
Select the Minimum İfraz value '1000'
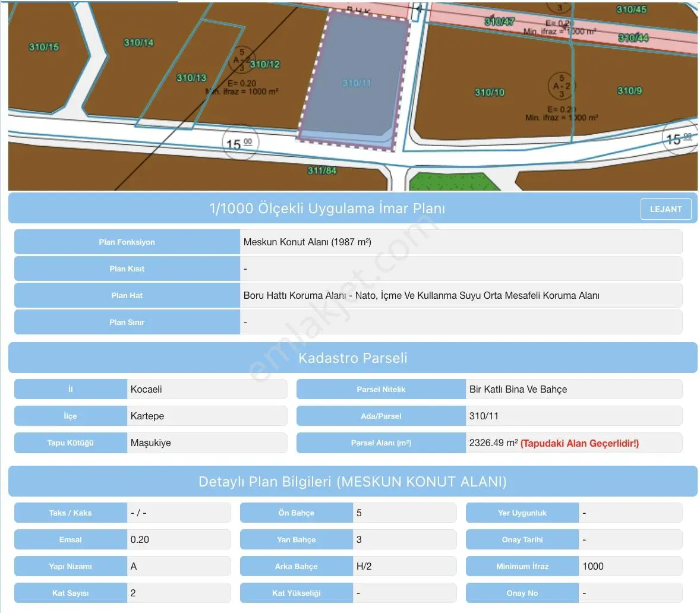593,566
